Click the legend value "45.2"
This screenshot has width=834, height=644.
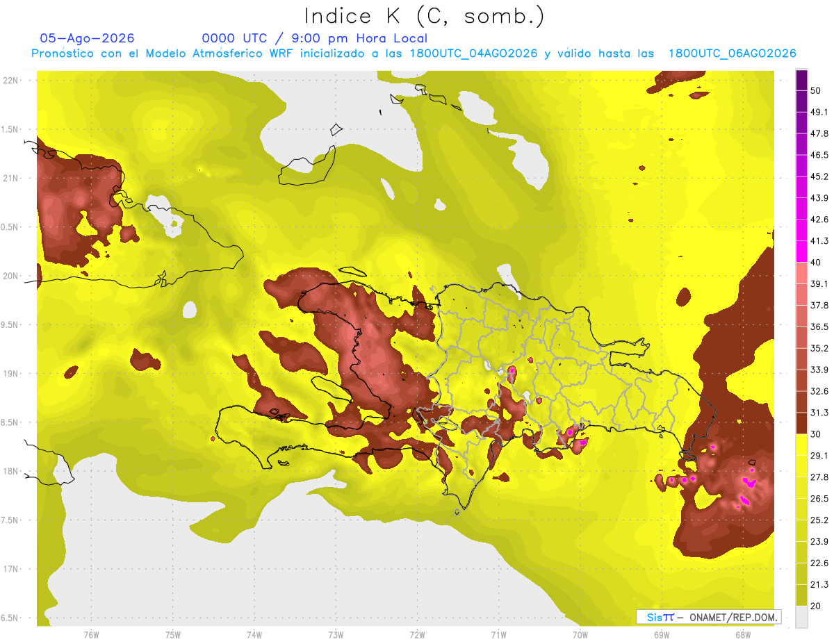pyautogui.click(x=819, y=176)
